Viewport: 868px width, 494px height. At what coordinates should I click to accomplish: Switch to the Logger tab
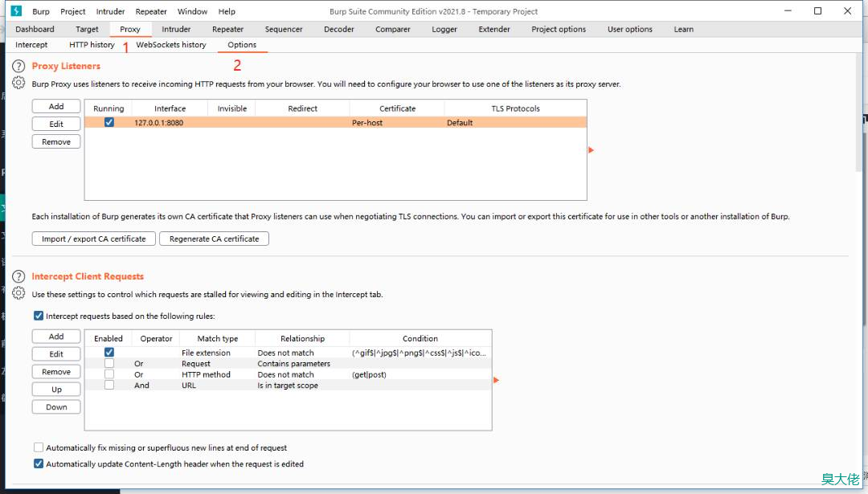[x=444, y=30]
